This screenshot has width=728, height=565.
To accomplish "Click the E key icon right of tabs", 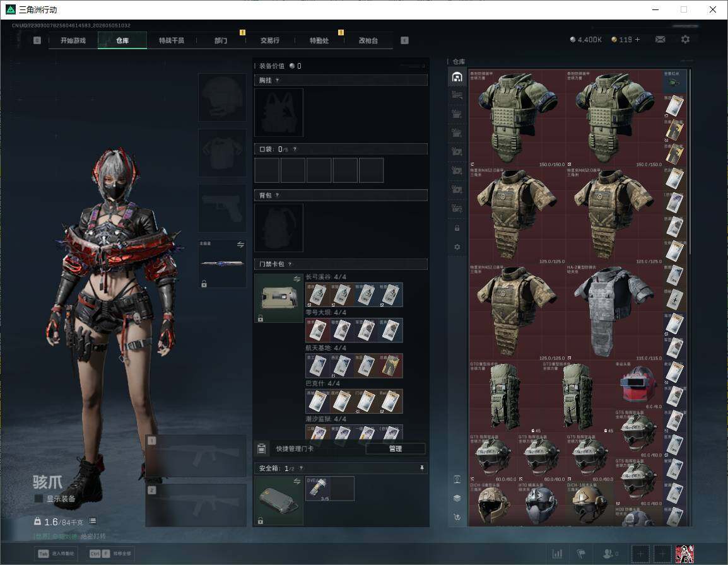I will [x=404, y=40].
